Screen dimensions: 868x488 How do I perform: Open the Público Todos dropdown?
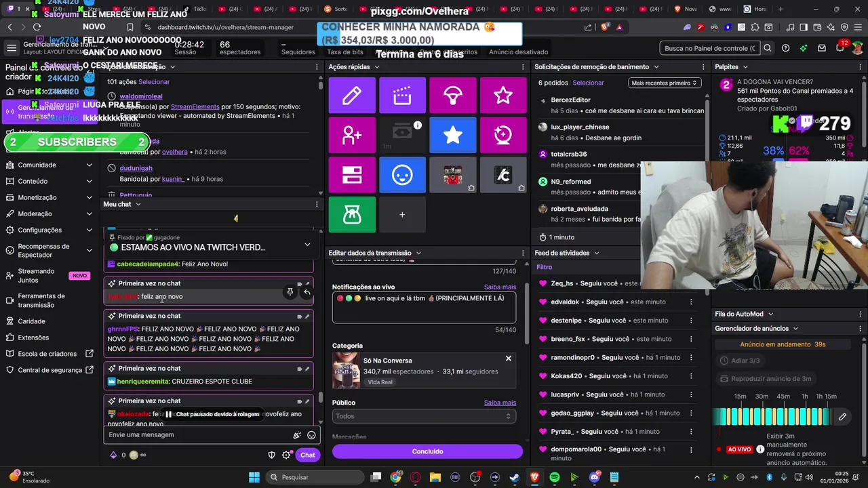pos(424,416)
